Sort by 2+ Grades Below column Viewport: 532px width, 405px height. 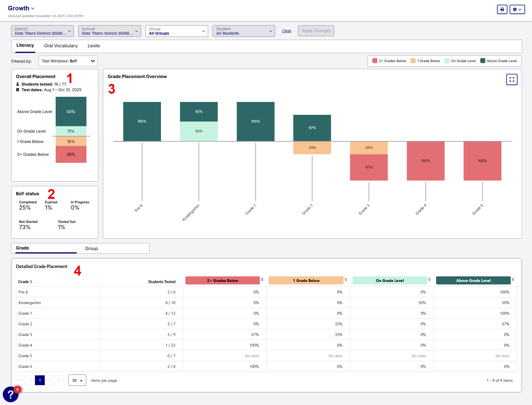pyautogui.click(x=262, y=280)
